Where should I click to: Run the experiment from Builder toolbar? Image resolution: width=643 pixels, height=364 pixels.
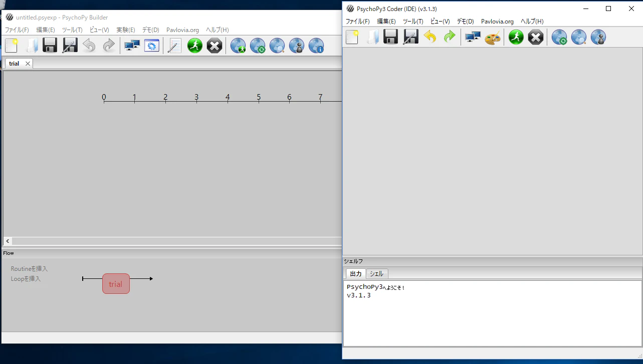194,46
